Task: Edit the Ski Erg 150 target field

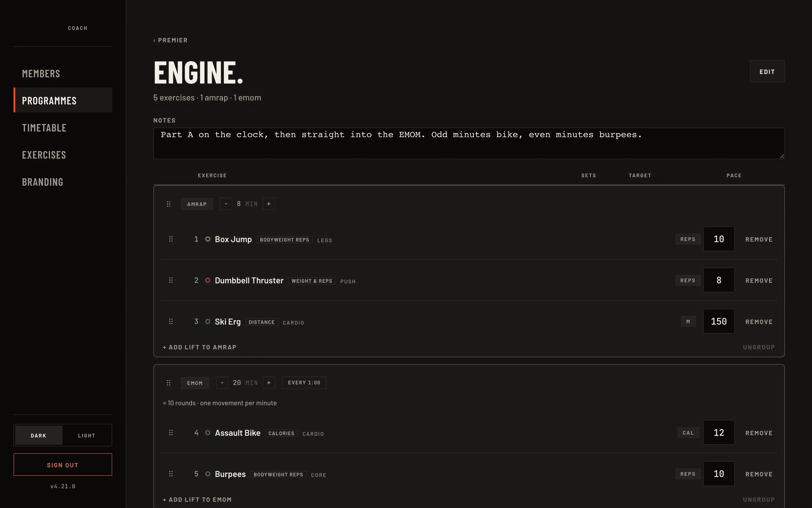Action: [719, 321]
